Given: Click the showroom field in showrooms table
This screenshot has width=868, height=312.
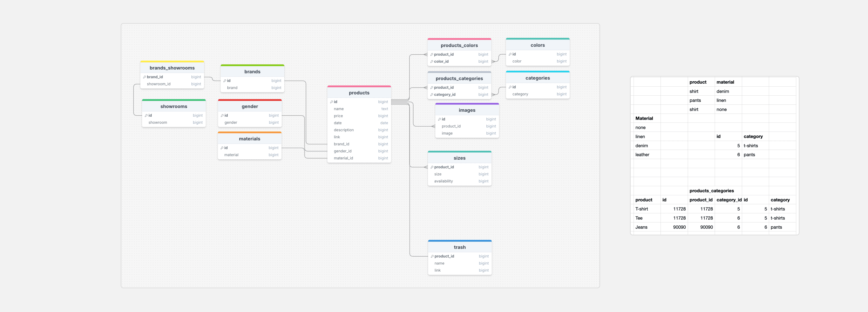Looking at the screenshot, I should click(174, 123).
